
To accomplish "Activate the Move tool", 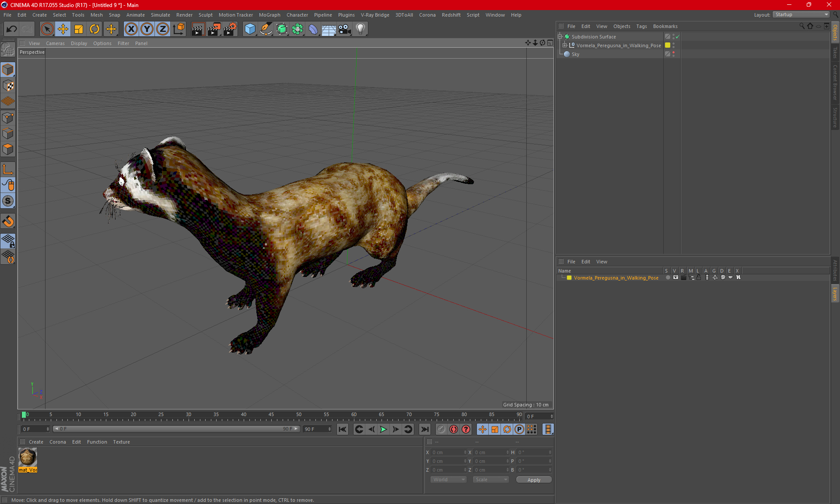I will tap(63, 29).
